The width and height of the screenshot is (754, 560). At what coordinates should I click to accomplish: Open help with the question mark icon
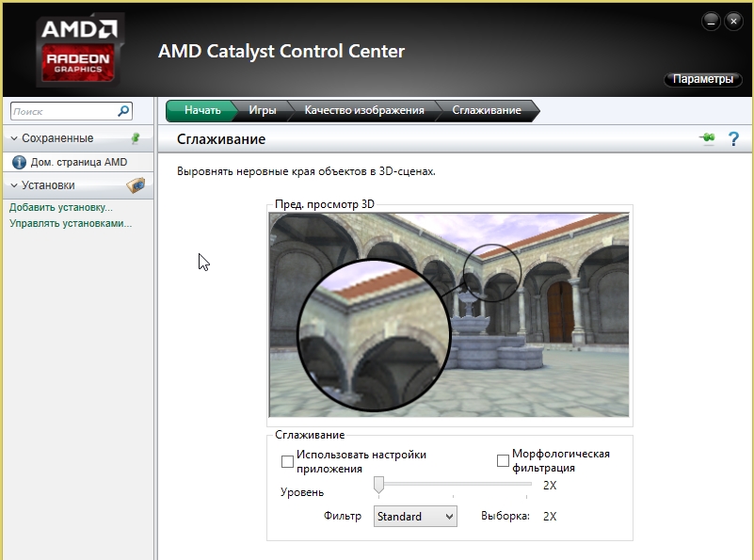pos(733,139)
